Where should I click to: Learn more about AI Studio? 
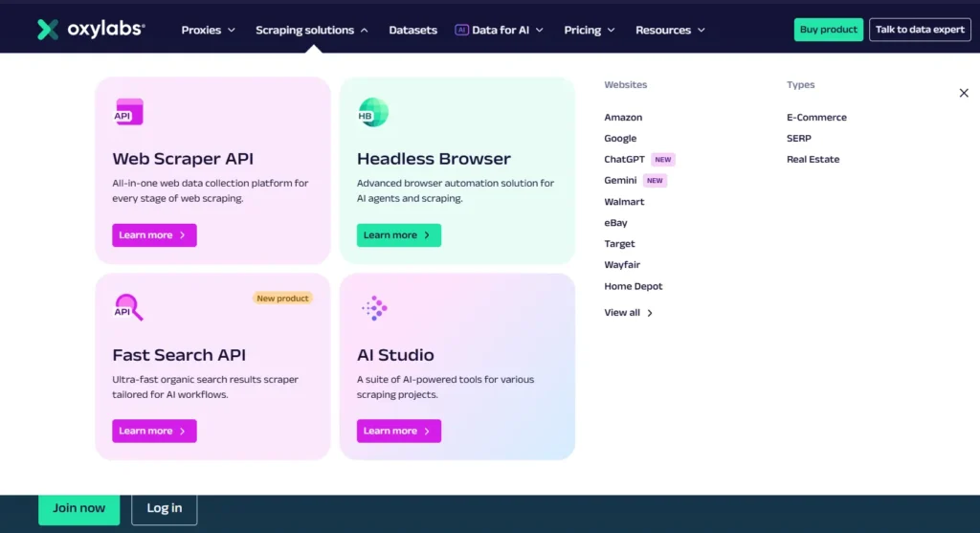(399, 432)
